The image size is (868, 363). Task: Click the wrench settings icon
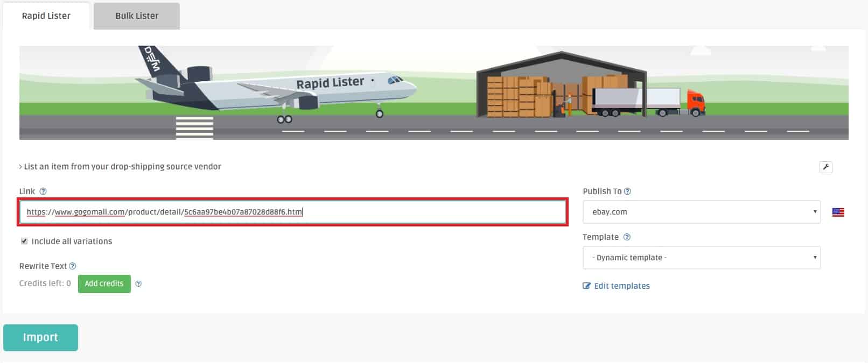coord(825,167)
